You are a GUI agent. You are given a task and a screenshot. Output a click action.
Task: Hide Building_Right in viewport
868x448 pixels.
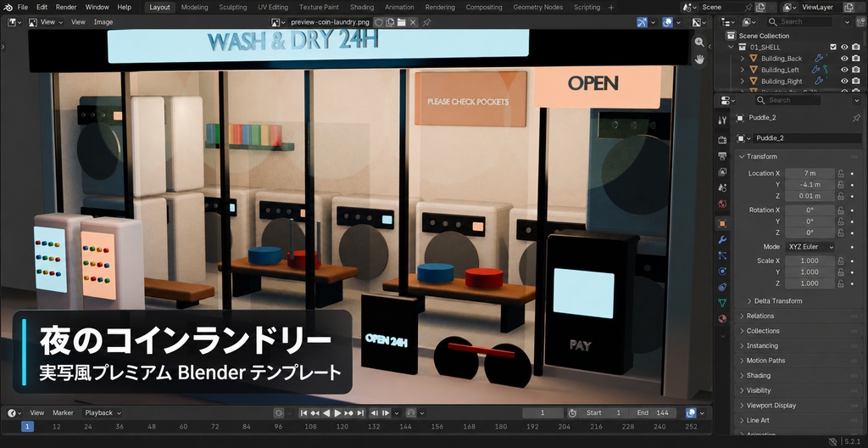pos(845,81)
